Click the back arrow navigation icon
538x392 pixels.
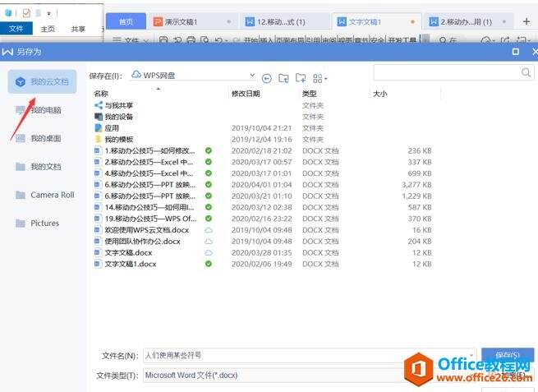pyautogui.click(x=267, y=79)
